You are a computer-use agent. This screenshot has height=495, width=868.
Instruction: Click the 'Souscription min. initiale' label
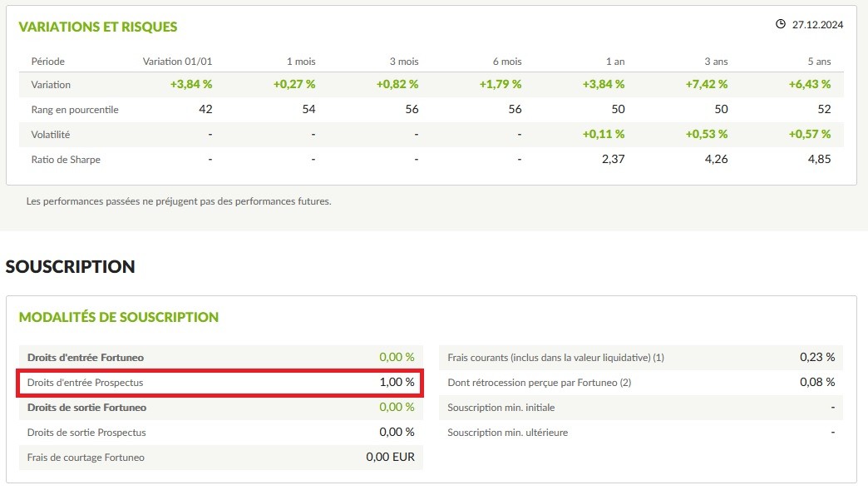(x=501, y=408)
